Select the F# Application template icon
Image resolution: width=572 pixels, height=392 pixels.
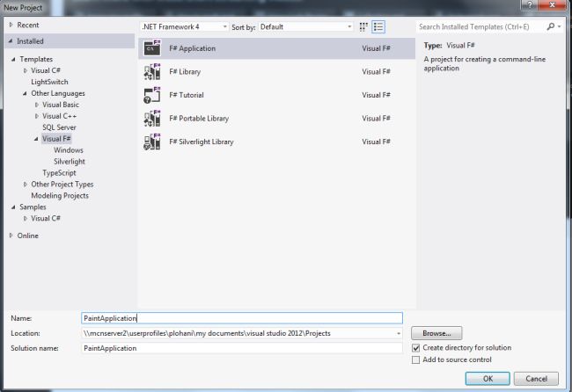[152, 48]
